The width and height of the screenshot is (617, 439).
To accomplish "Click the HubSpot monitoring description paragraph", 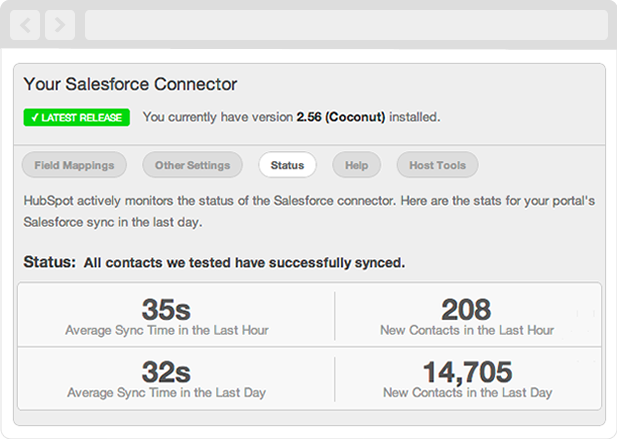I will [x=308, y=209].
